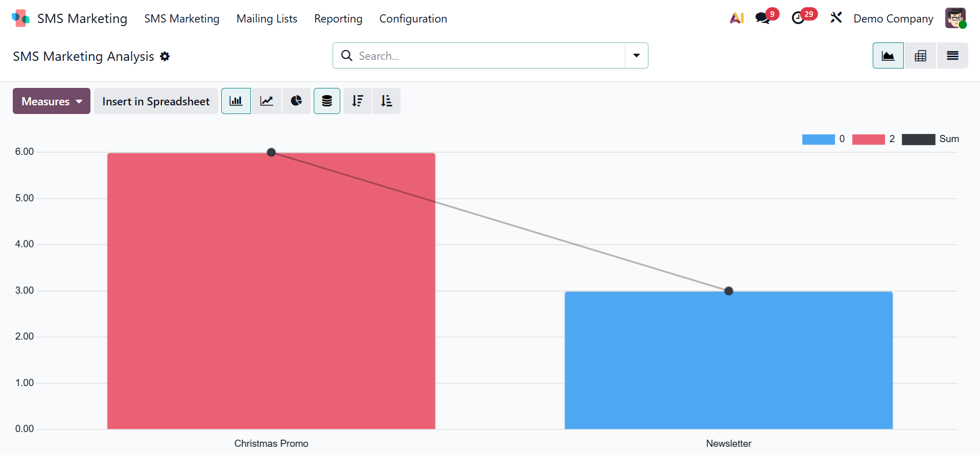Open the Reporting menu
The height and width of the screenshot is (455, 980).
[x=338, y=19]
